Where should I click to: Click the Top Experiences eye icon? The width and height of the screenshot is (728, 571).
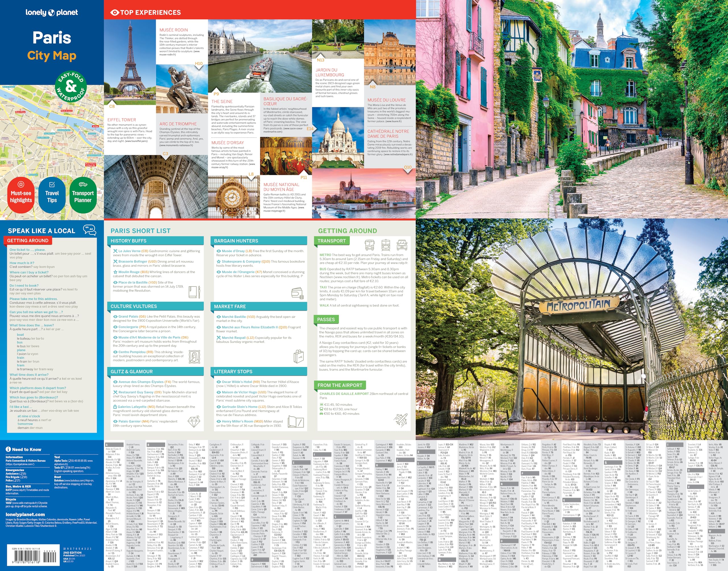pyautogui.click(x=115, y=13)
